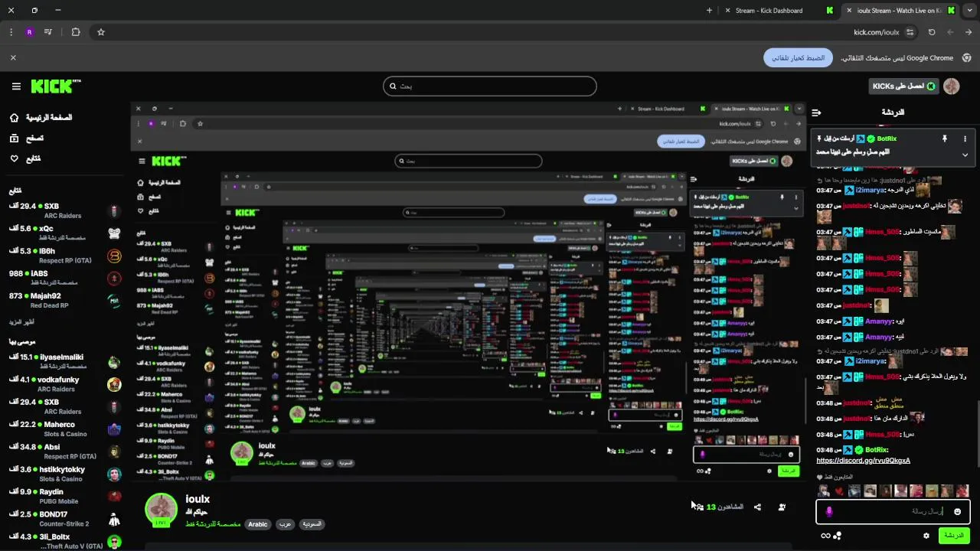Reload the page with the Chrome refresh icon

[x=932, y=32]
